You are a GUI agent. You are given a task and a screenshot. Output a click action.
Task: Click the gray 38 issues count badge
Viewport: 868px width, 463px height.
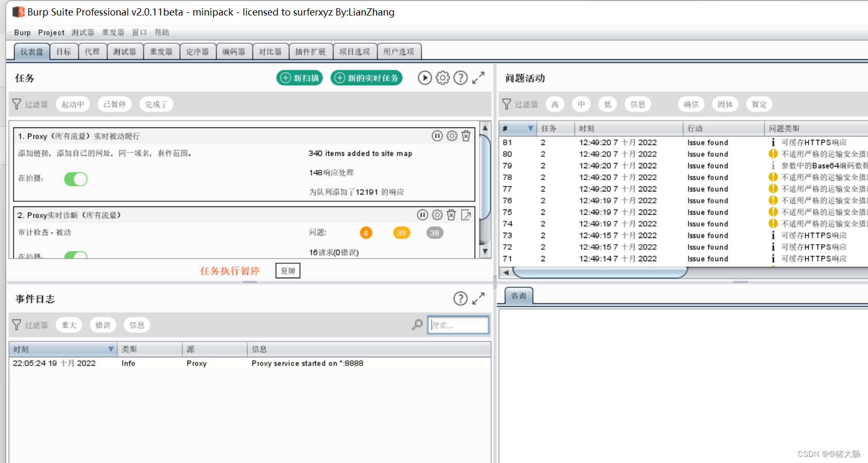tap(435, 233)
